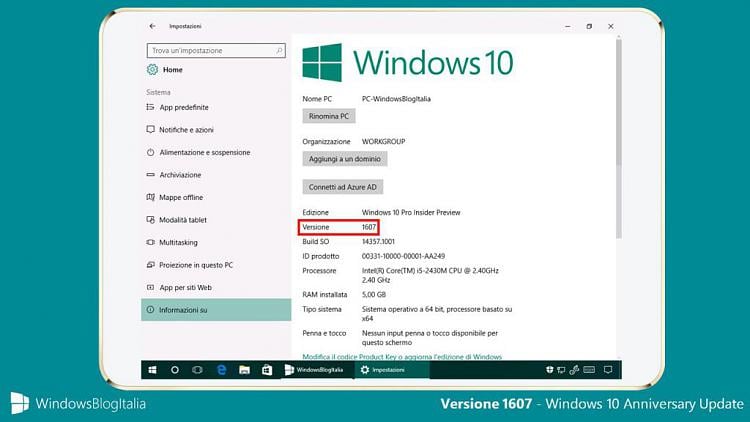The height and width of the screenshot is (422, 750).
Task: Click the search field Trova un'impostazione
Action: point(216,50)
